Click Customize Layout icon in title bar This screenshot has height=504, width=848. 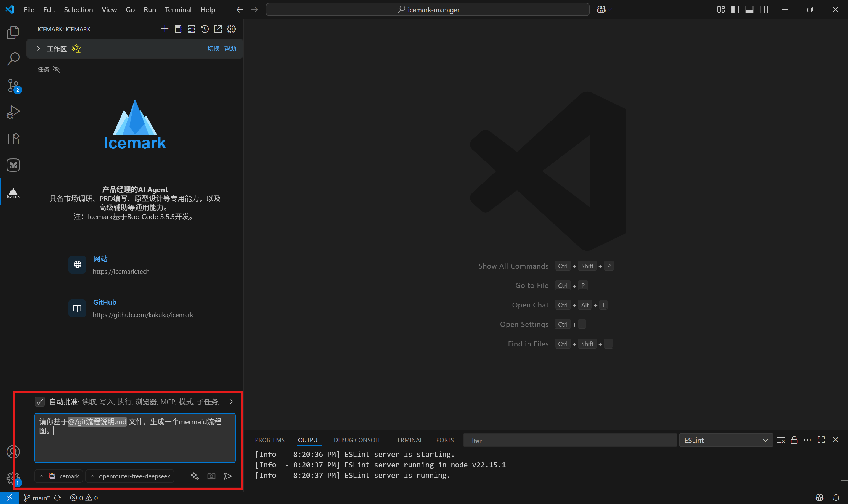click(721, 9)
